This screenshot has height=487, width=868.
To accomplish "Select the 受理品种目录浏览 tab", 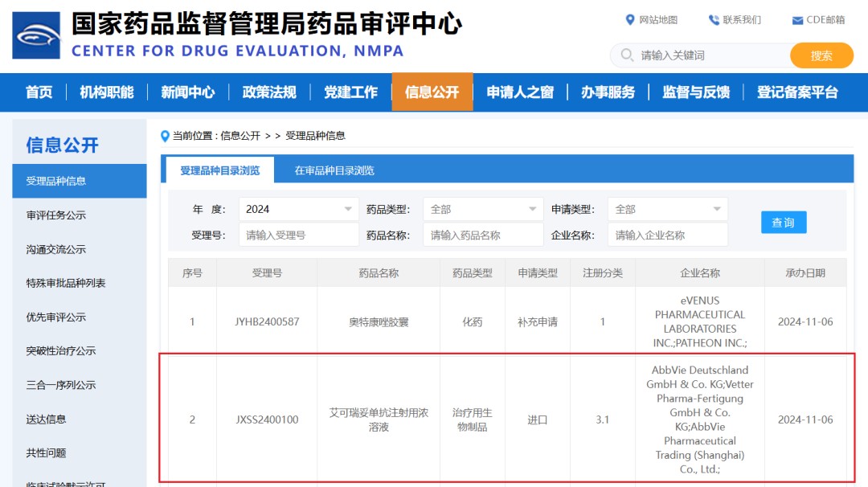I will [x=219, y=170].
